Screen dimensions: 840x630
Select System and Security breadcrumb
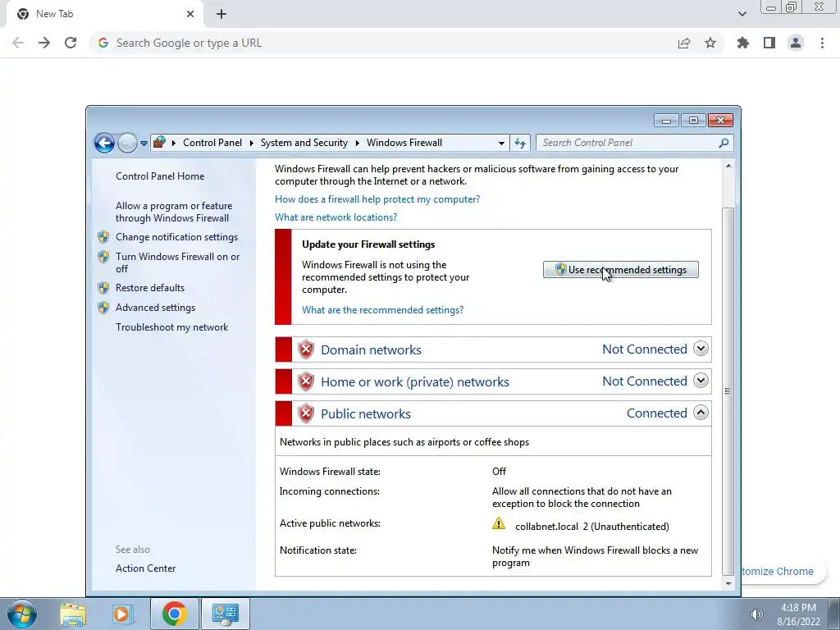coord(304,143)
